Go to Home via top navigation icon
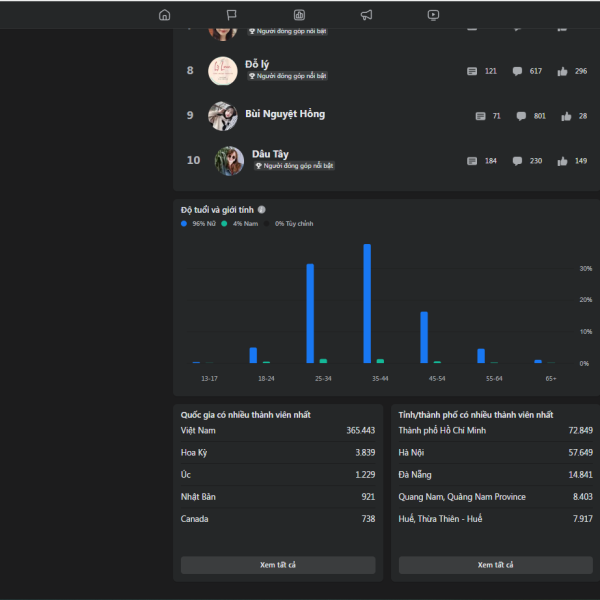 tap(164, 15)
